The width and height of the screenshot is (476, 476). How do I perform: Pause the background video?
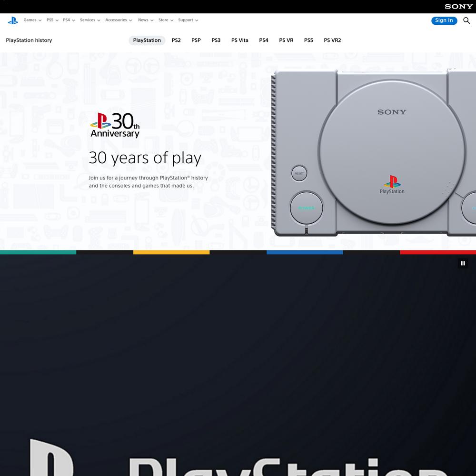(463, 263)
